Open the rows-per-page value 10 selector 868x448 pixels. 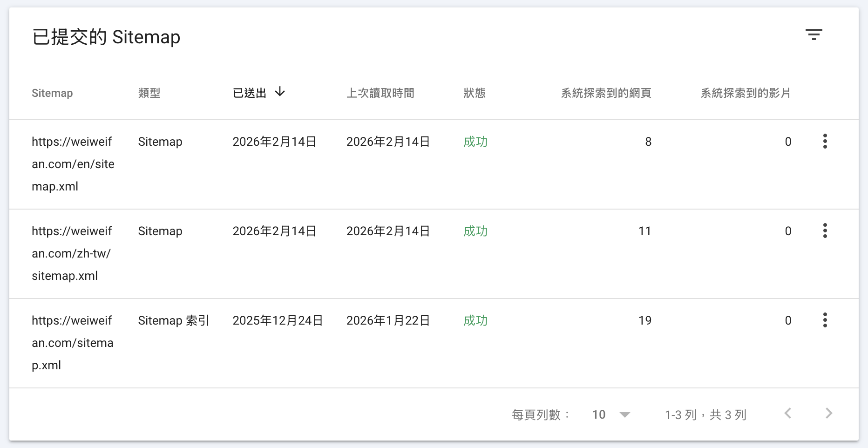coord(599,414)
